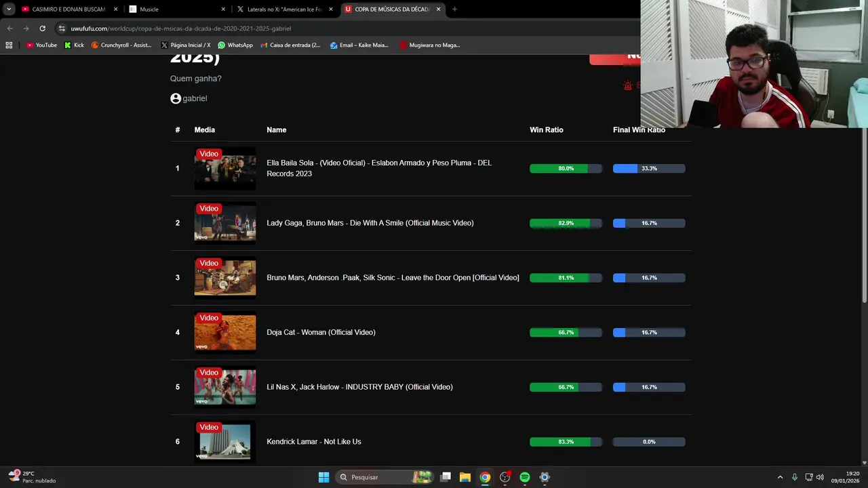Screen dimensions: 868x488
Task: Click the # column header
Action: click(x=178, y=129)
